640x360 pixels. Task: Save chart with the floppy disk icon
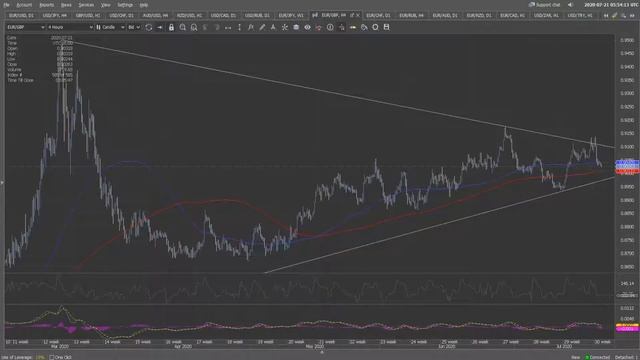tap(387, 27)
